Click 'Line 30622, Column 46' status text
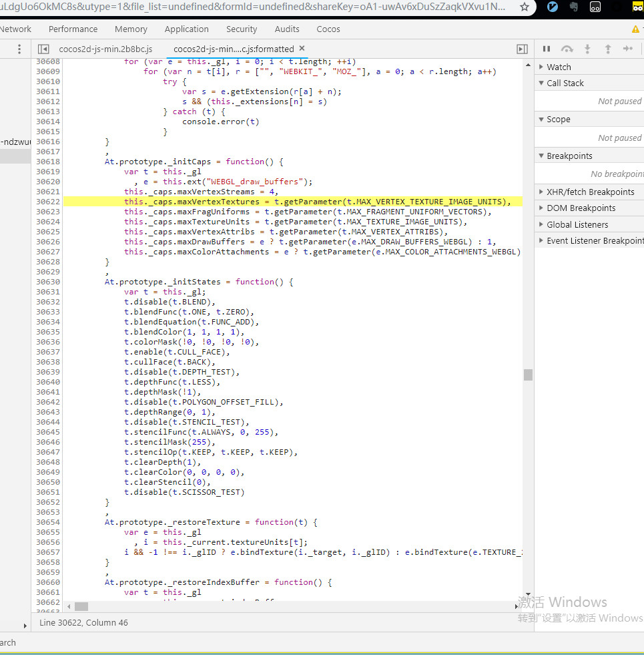The image size is (644, 655). point(83,622)
